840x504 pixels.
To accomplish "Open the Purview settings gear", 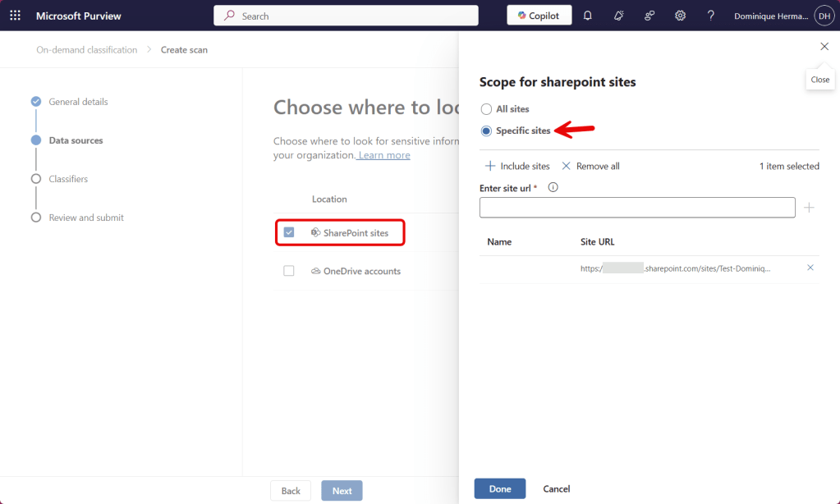I will (680, 15).
